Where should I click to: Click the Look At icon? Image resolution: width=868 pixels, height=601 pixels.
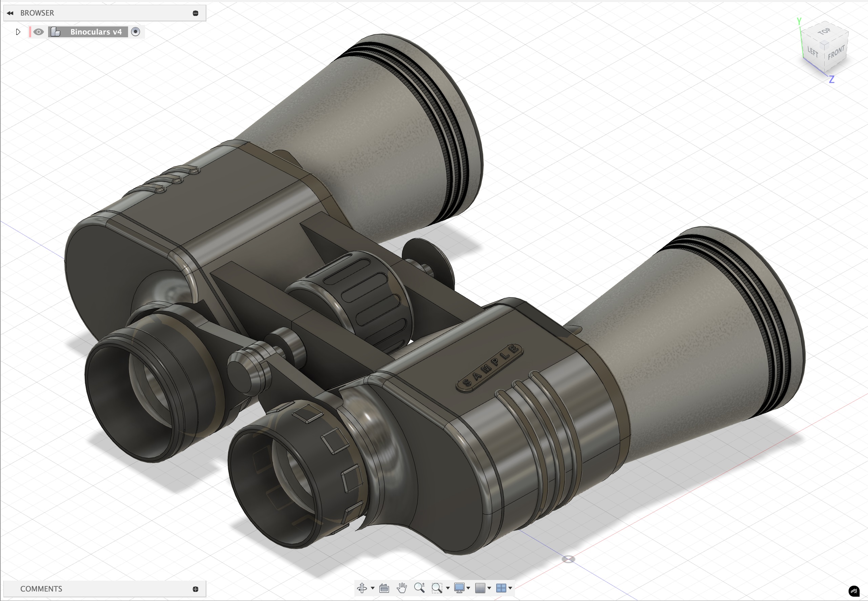tap(384, 588)
